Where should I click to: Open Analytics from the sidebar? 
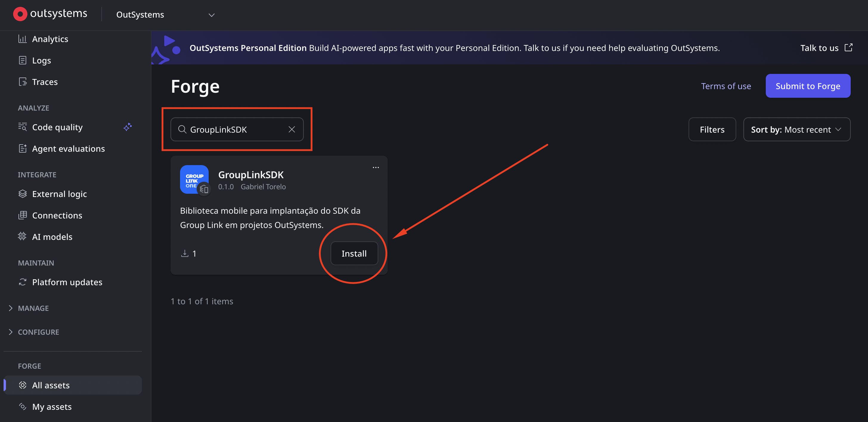(x=50, y=39)
